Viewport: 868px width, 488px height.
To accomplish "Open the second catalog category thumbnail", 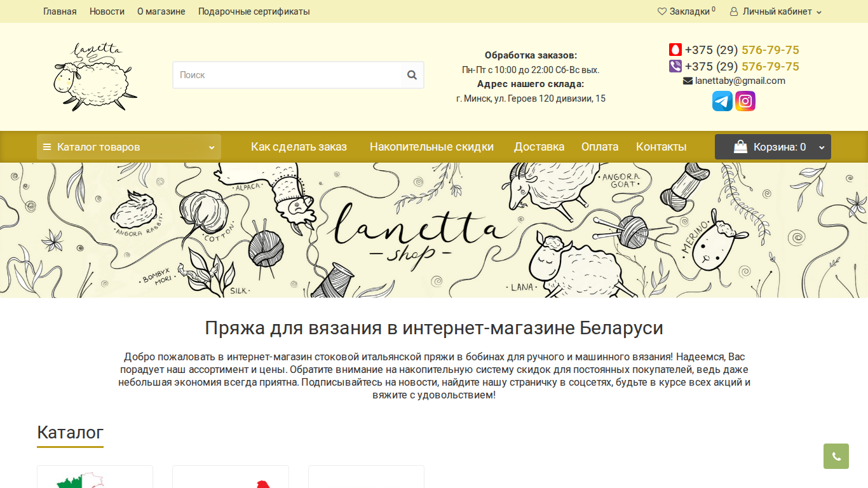I will [231, 477].
